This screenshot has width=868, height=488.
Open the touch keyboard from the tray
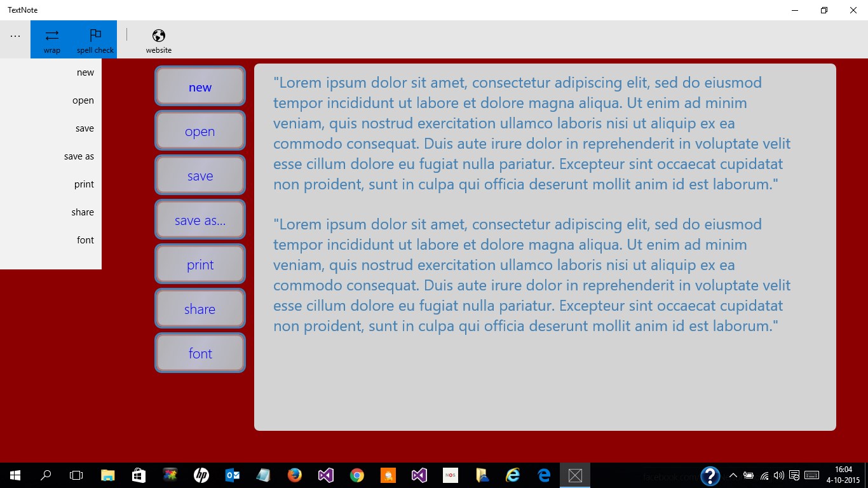click(x=811, y=475)
